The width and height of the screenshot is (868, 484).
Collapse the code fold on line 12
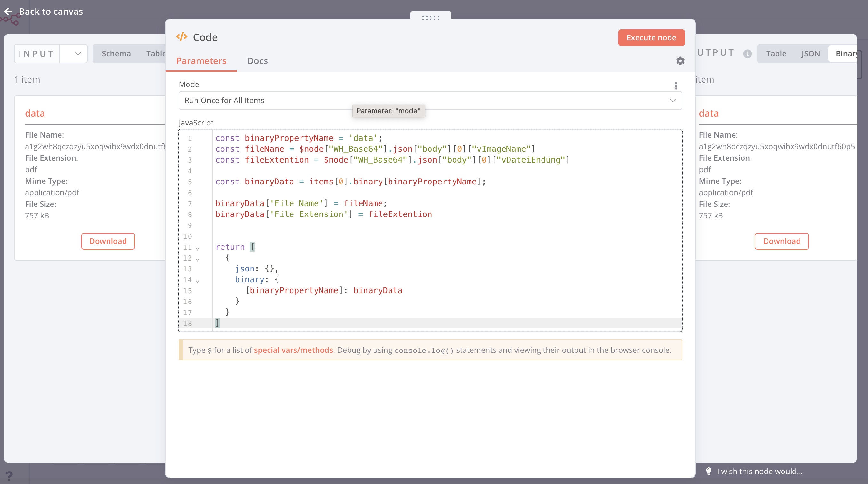(x=197, y=259)
